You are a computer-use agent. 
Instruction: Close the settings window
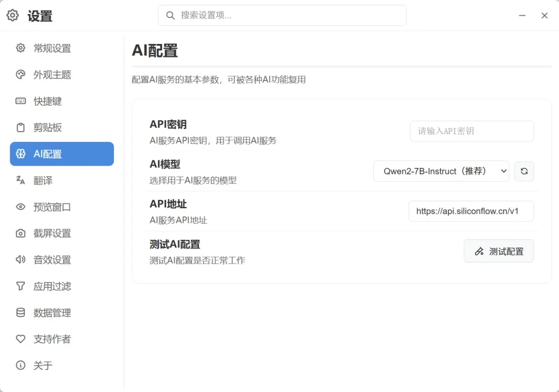545,16
